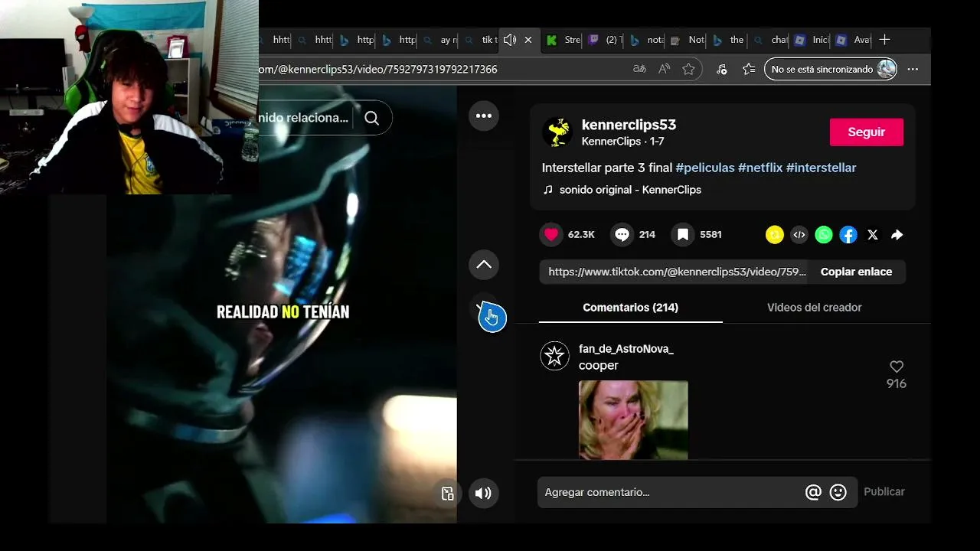Open emoji picker in comment box
980x551 pixels.
pos(838,492)
